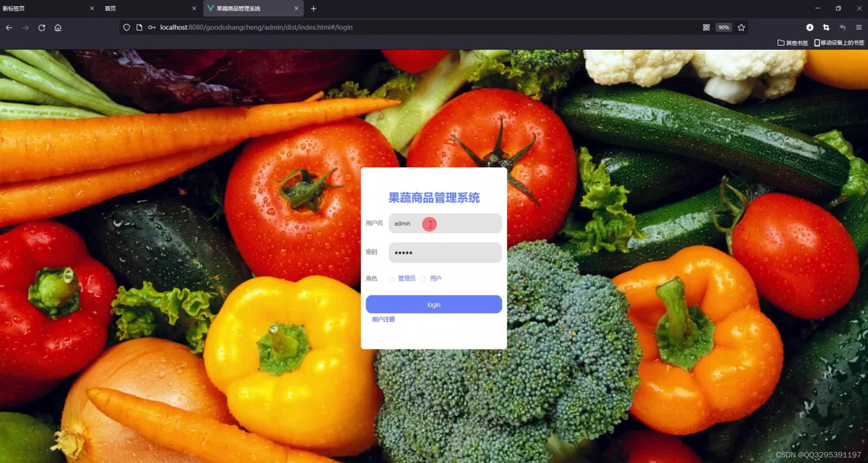The image size is (868, 463).
Task: Click the blue login button
Action: coord(434,304)
